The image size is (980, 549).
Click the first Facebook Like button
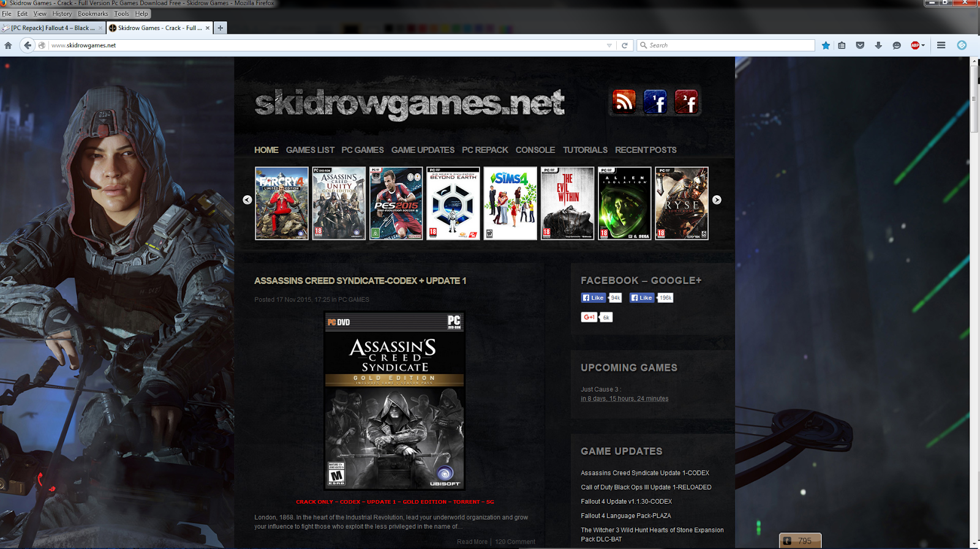pos(593,298)
